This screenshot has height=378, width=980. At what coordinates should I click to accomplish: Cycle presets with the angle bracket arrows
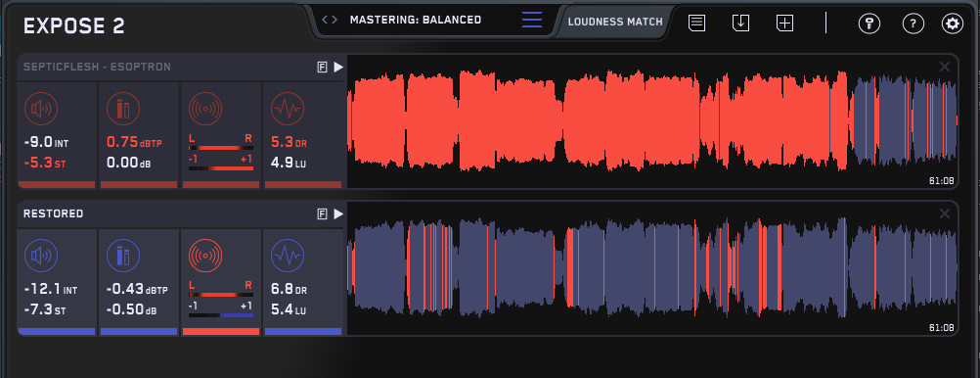pos(330,20)
